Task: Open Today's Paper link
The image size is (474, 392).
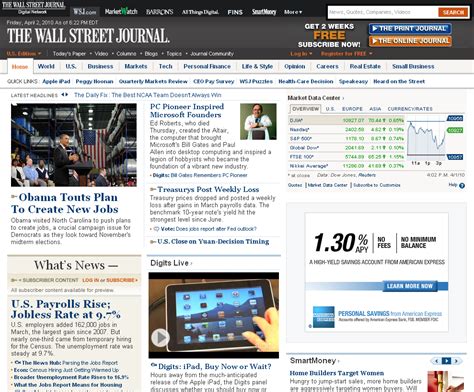Action: click(x=69, y=54)
